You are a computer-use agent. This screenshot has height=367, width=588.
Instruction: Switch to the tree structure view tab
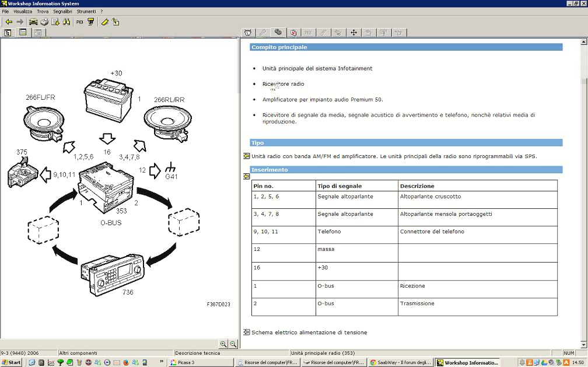click(x=8, y=33)
